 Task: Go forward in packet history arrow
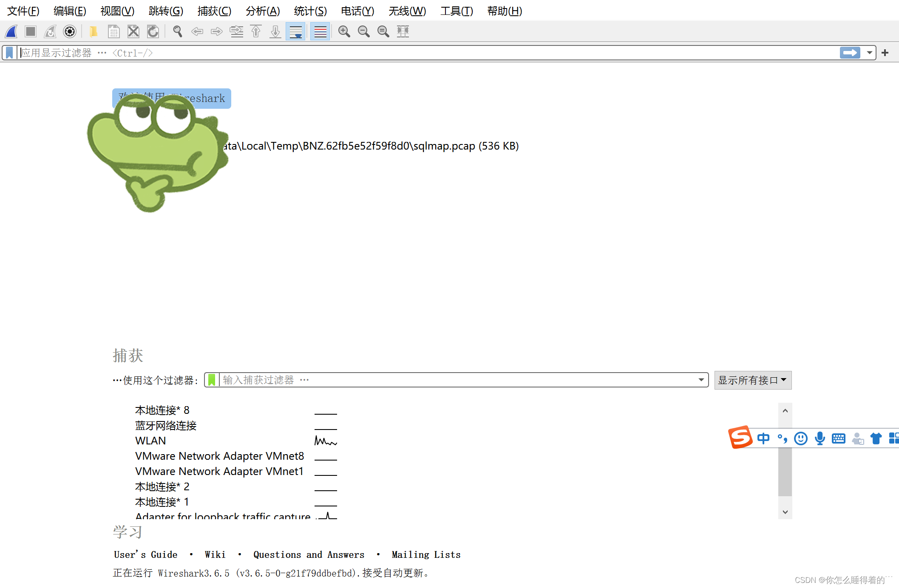tap(217, 31)
